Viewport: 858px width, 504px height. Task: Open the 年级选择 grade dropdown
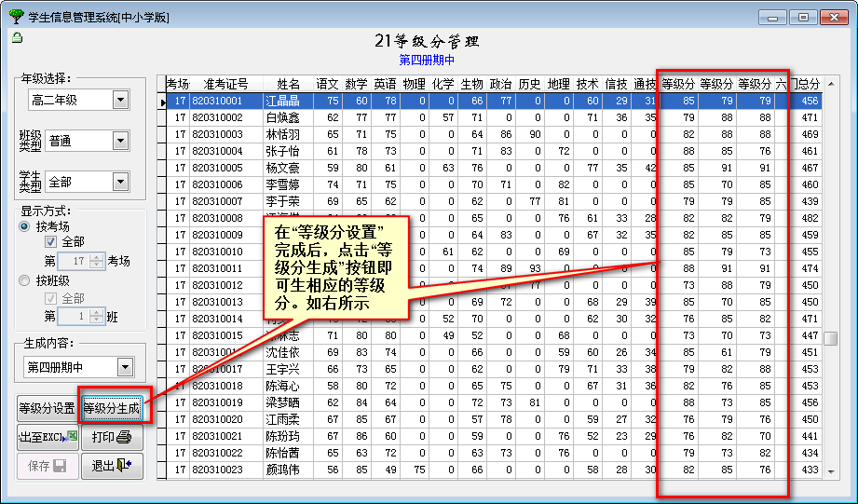[x=120, y=99]
